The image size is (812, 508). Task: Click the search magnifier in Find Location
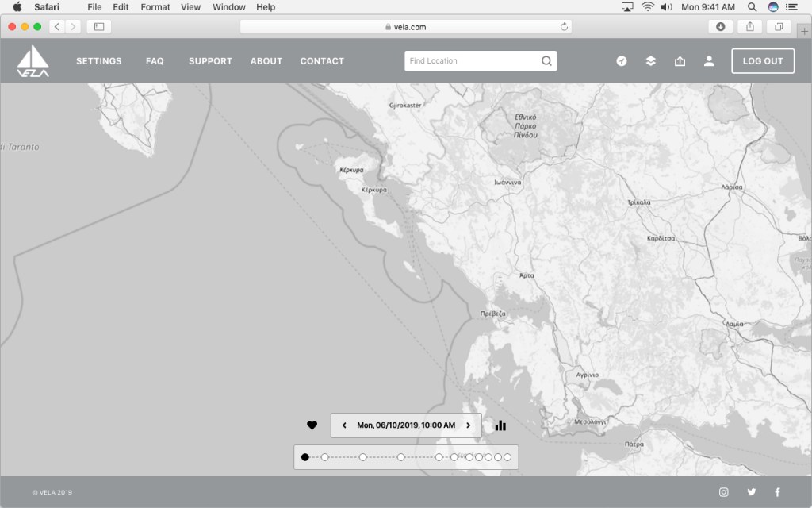(546, 61)
